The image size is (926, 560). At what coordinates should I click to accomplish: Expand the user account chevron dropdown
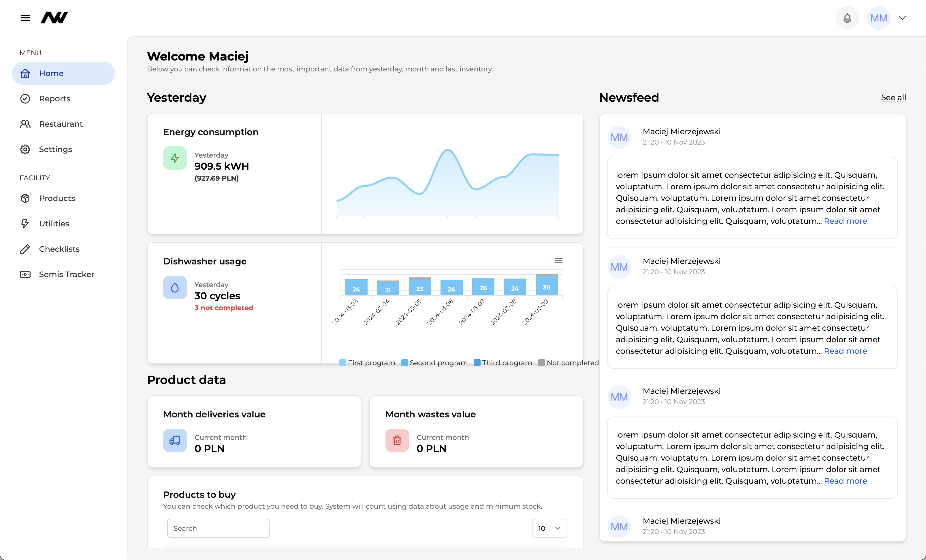tap(902, 18)
